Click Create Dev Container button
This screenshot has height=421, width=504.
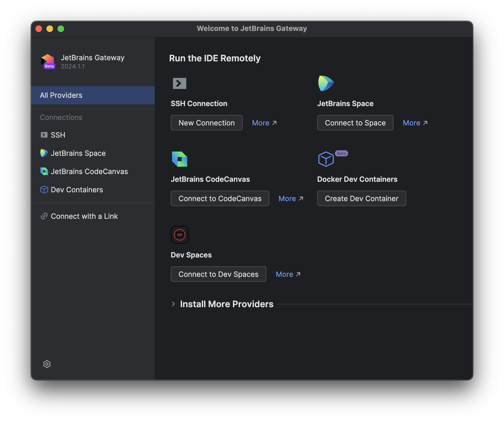[x=361, y=198]
